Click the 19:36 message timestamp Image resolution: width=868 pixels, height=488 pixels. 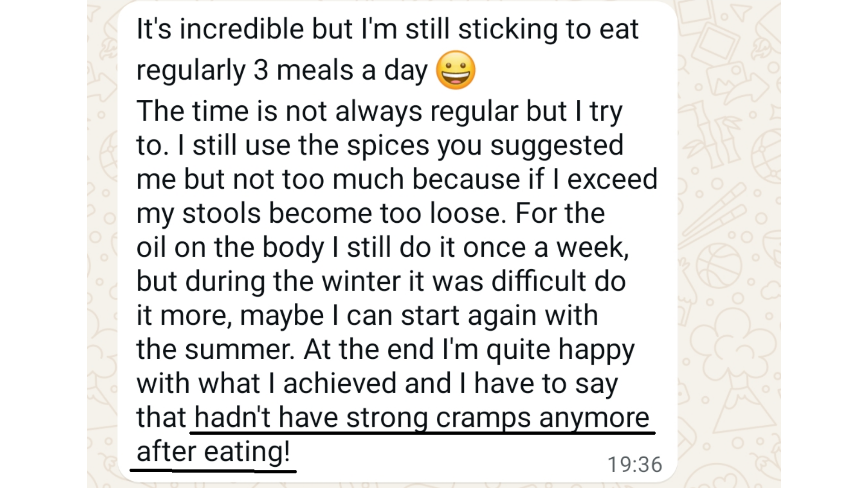pos(634,465)
